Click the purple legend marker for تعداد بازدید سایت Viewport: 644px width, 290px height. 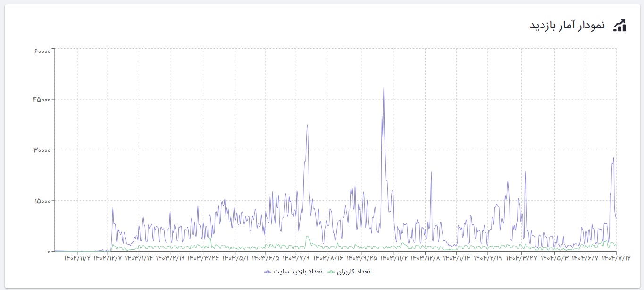coord(268,272)
